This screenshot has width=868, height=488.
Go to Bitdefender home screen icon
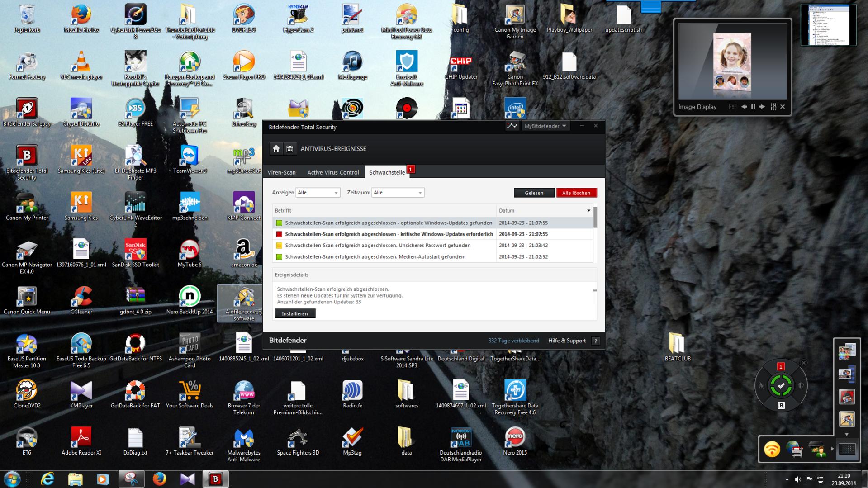[276, 149]
